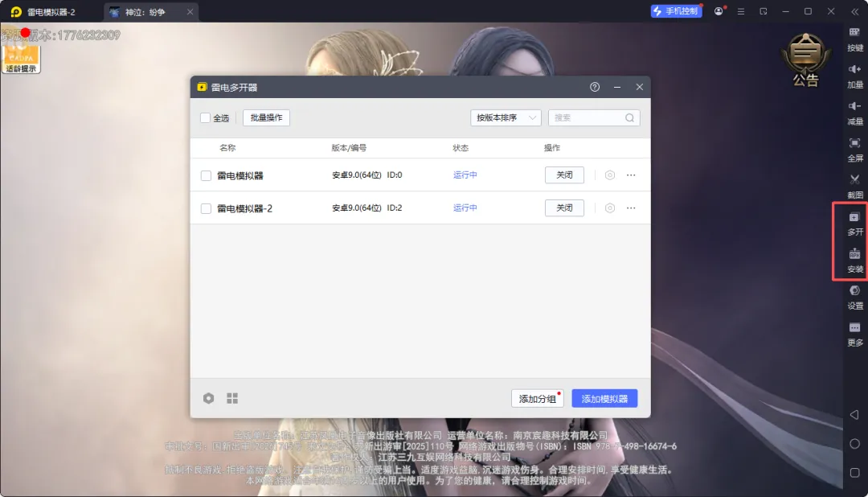The image size is (868, 497).
Task: Click the 安卓9.0(64位) ID:2 version text
Action: [367, 207]
